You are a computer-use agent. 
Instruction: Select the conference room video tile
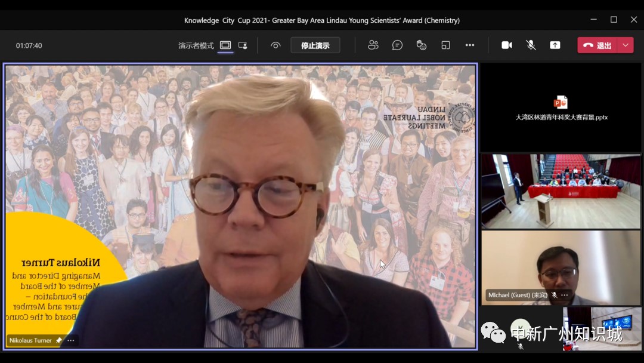tap(561, 191)
